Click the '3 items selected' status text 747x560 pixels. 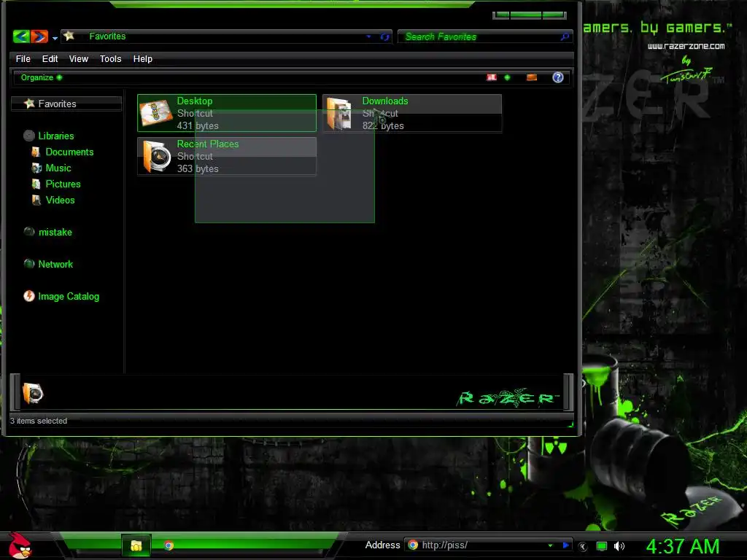(x=39, y=421)
